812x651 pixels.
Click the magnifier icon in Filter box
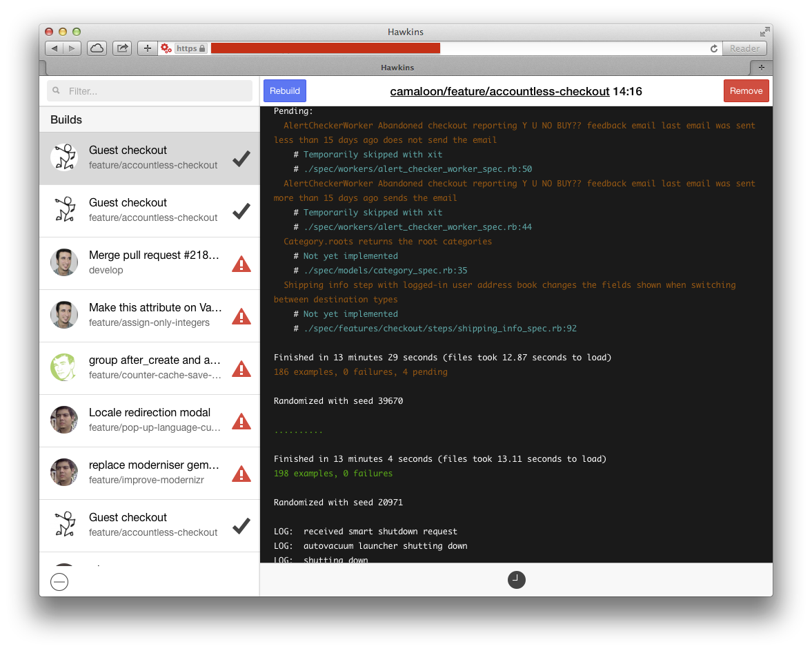pyautogui.click(x=56, y=90)
